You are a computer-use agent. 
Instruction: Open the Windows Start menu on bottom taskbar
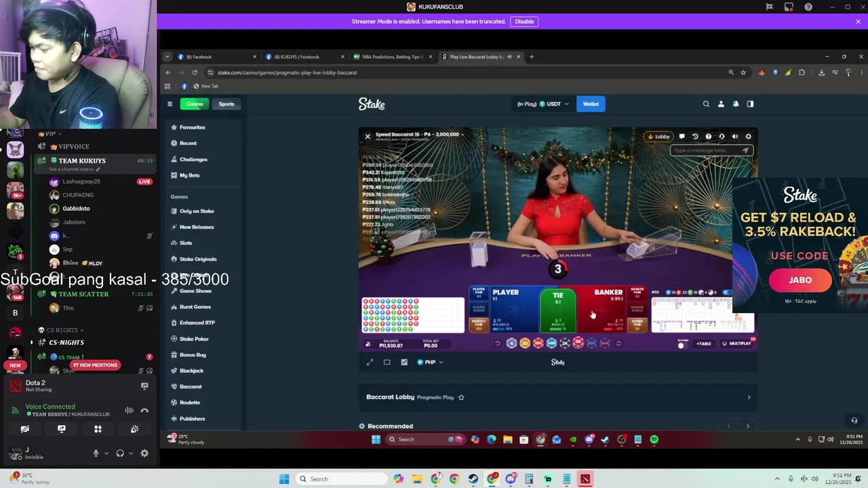pyautogui.click(x=284, y=479)
